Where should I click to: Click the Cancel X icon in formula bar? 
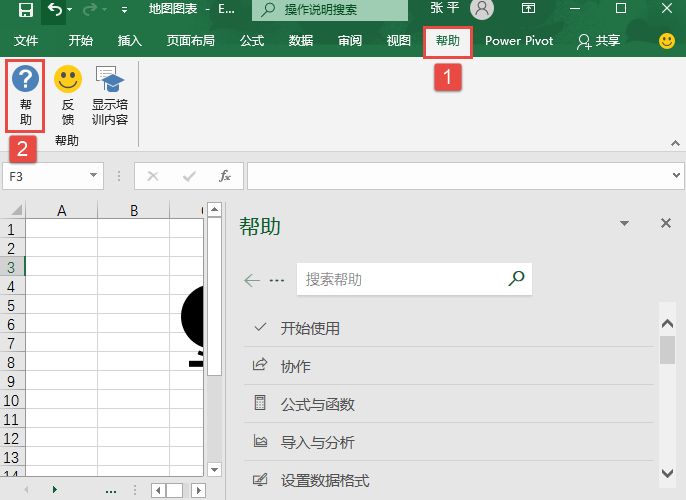[x=153, y=176]
